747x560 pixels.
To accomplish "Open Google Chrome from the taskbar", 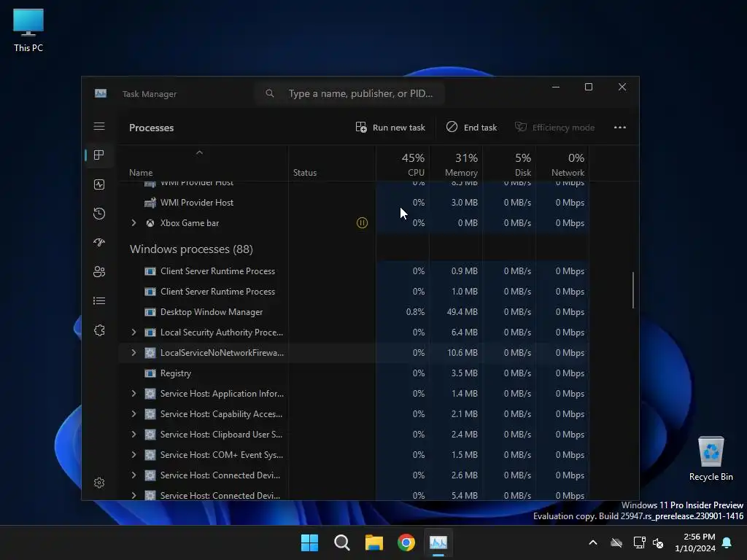I will (406, 542).
